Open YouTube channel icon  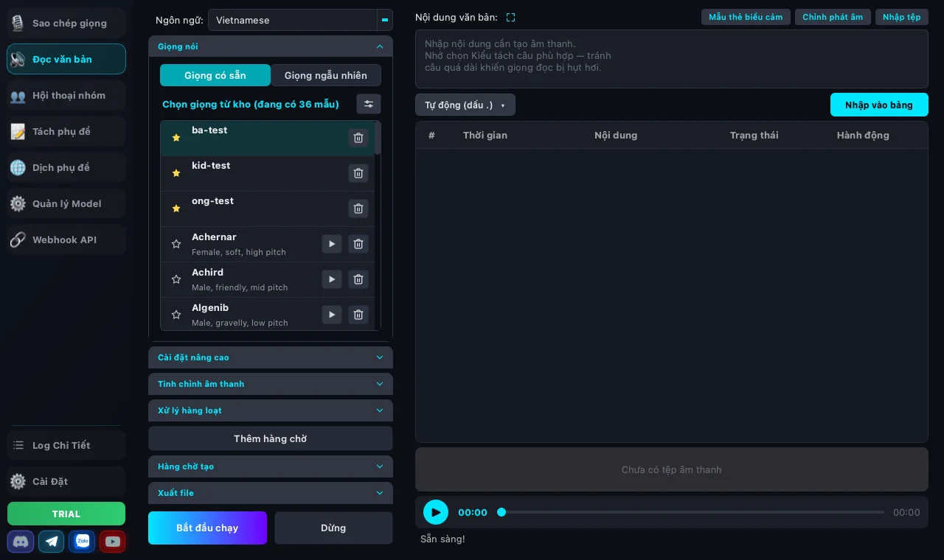tap(113, 542)
